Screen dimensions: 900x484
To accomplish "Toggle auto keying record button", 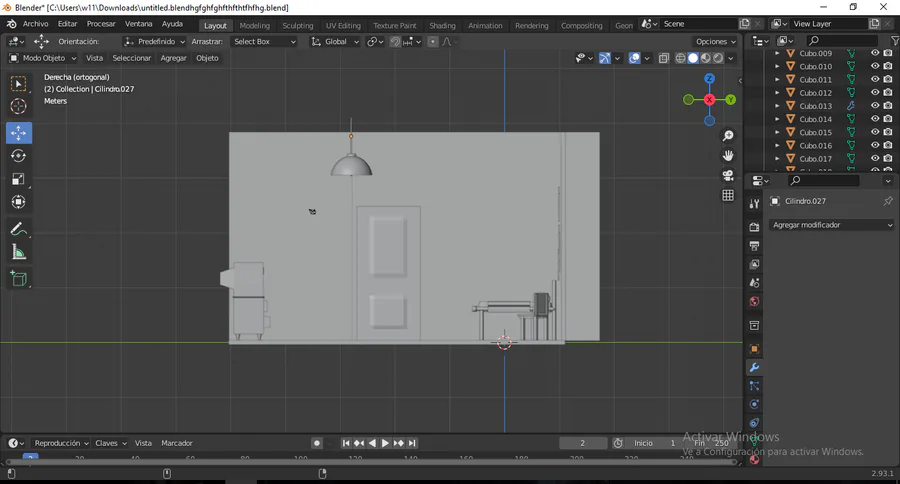I will 317,443.
